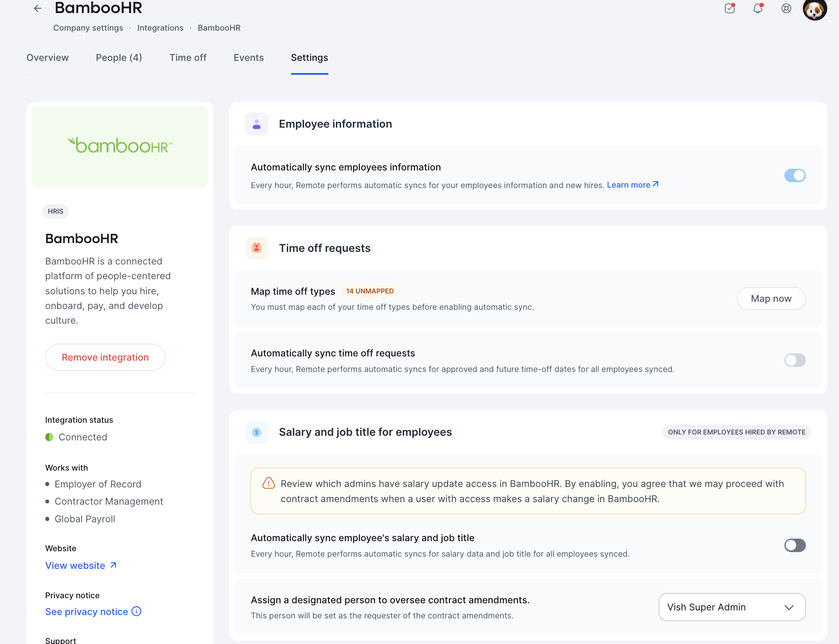
Task: Open the See privacy notice link
Action: tap(87, 612)
